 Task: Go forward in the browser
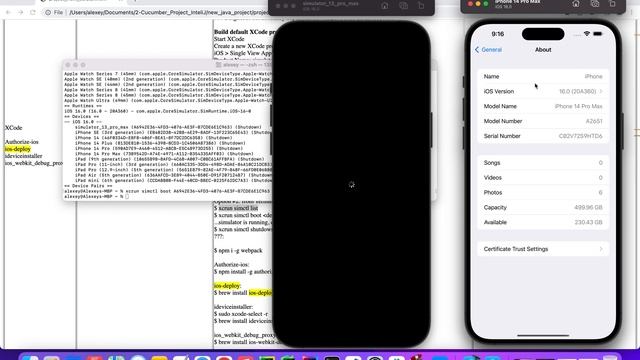[x=20, y=13]
